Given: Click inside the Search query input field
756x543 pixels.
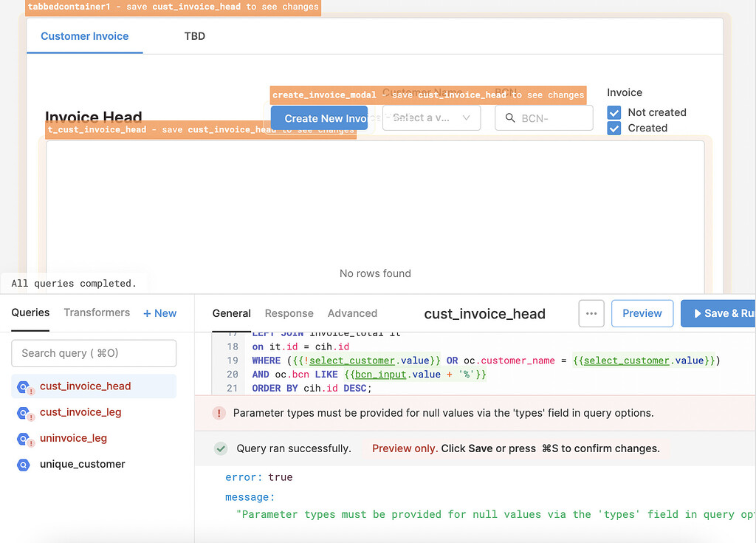Looking at the screenshot, I should (93, 353).
